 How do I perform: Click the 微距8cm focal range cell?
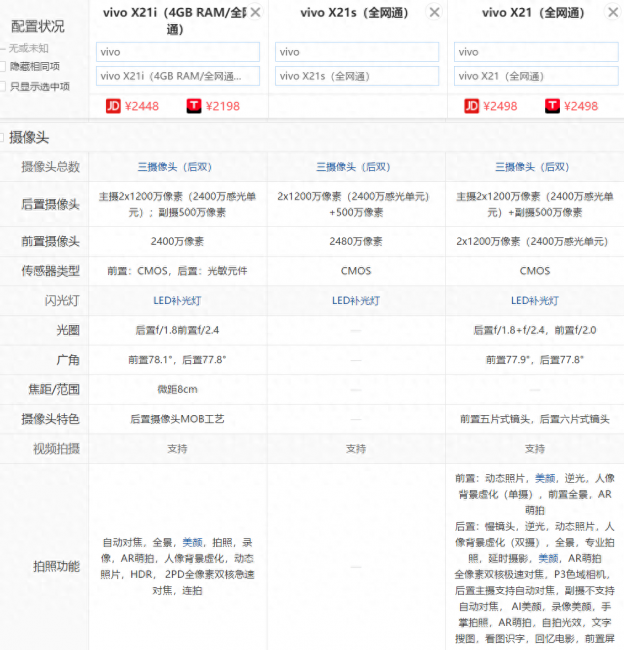(177, 389)
